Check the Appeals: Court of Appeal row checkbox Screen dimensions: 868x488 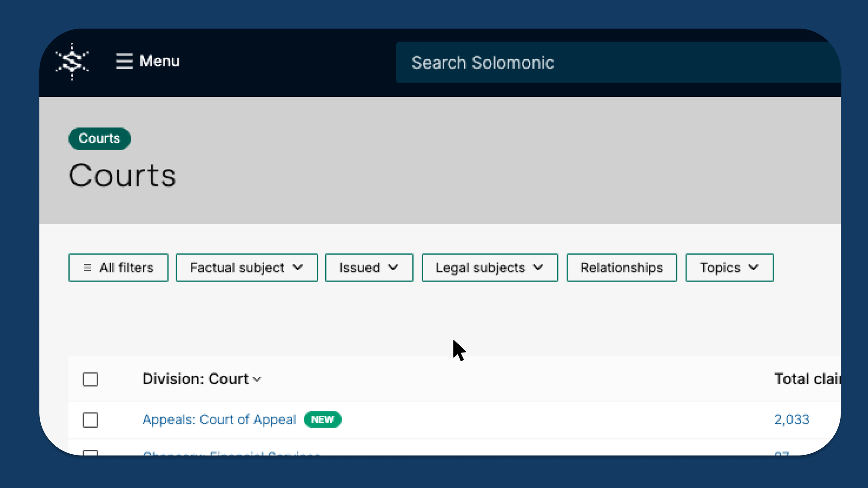90,420
